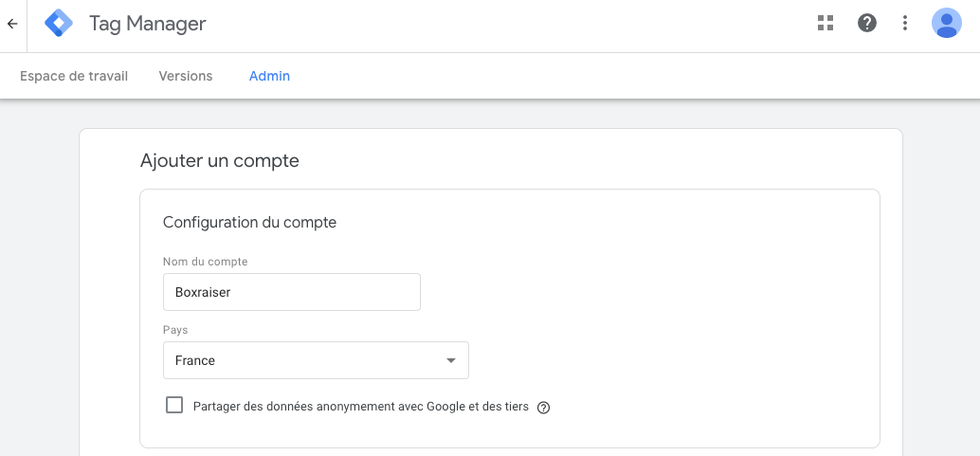Open the three-dot more options menu
980x456 pixels.
[x=905, y=23]
